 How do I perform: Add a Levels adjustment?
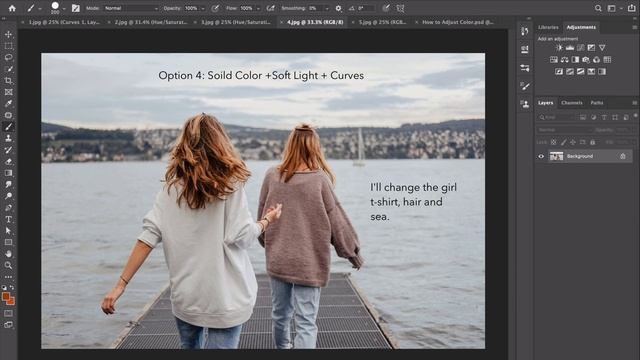point(570,48)
